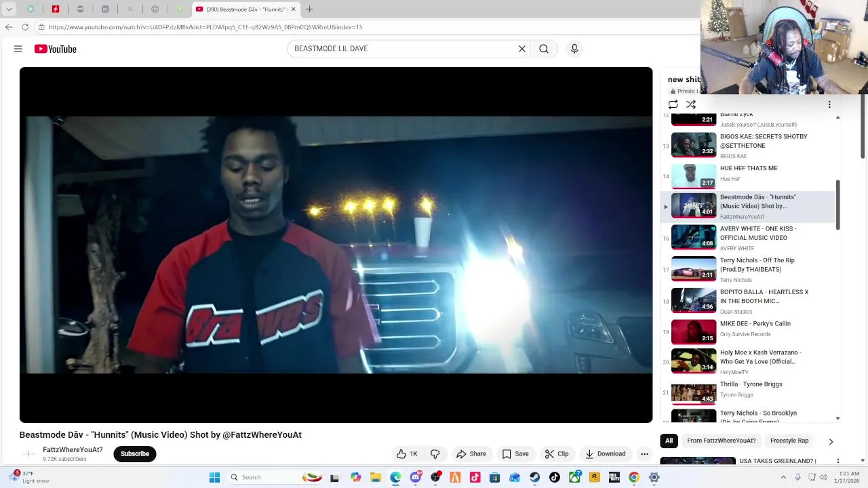This screenshot has height=488, width=868.
Task: Clear the search box with the X
Action: click(x=522, y=49)
